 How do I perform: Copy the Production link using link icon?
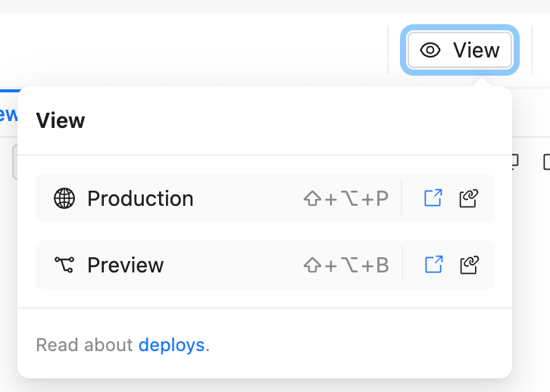coord(470,198)
